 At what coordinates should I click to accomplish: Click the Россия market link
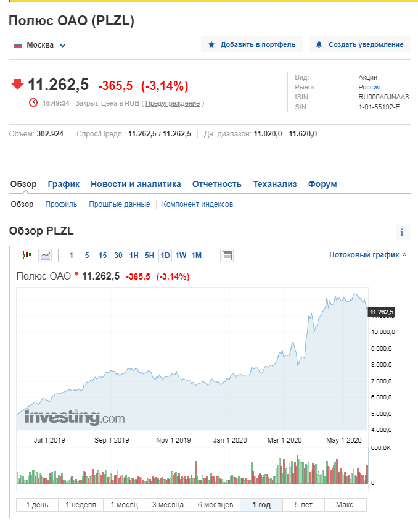pyautogui.click(x=369, y=87)
